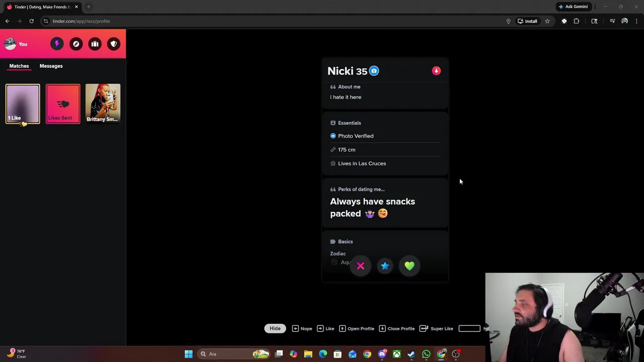Open your profile via the You avatar
The image size is (644, 362).
coord(16,44)
